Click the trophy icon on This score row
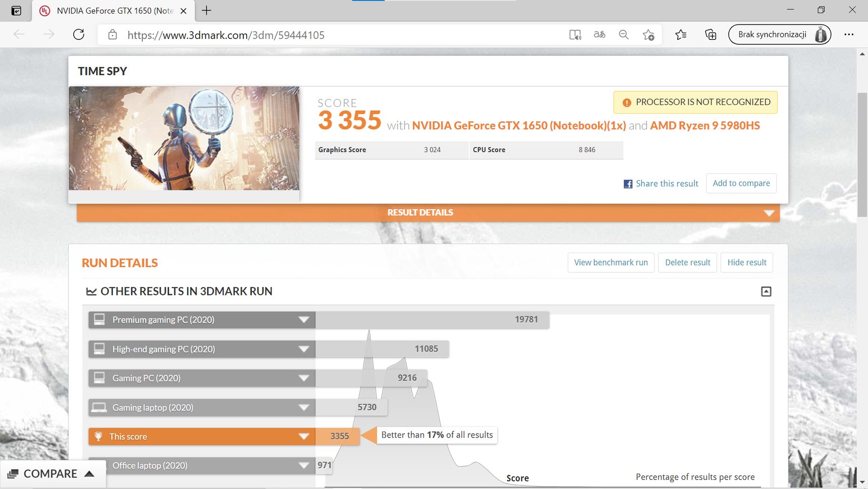 tap(98, 436)
